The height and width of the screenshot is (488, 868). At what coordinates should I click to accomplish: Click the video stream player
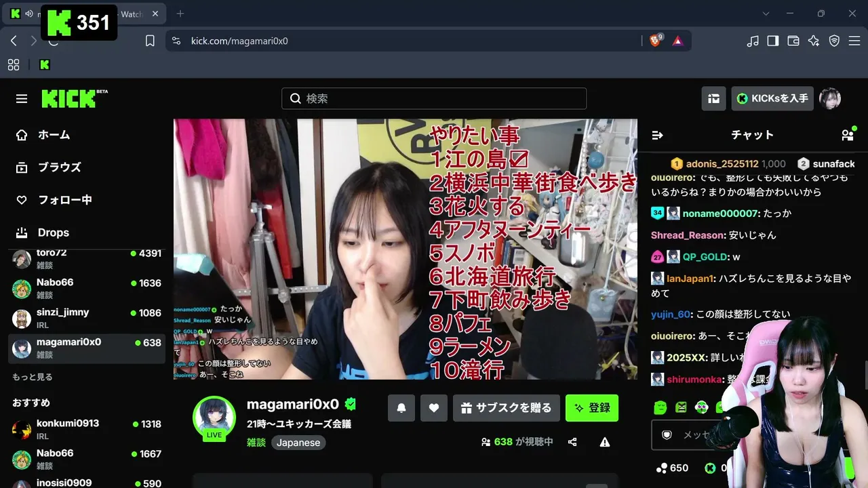click(406, 249)
